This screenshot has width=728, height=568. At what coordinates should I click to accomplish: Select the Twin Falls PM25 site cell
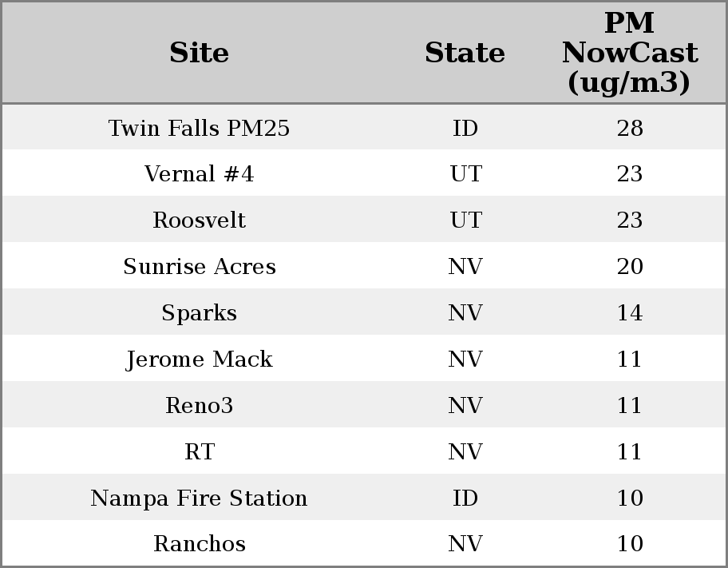pyautogui.click(x=200, y=128)
